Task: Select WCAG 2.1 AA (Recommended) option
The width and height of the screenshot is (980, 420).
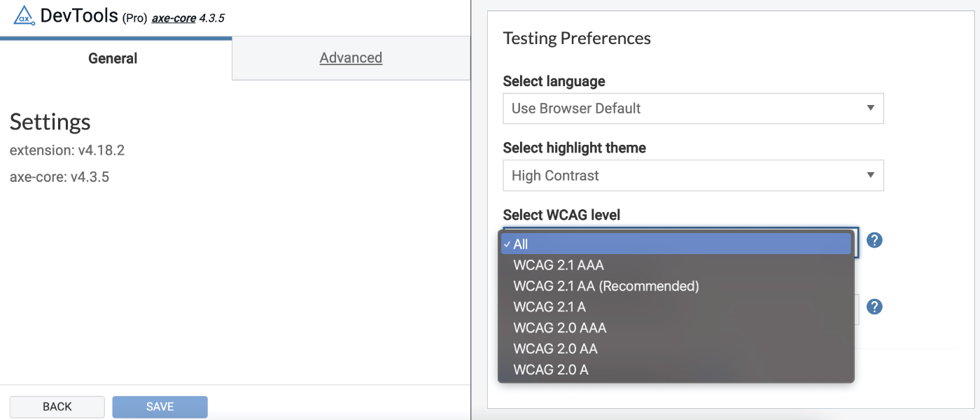Action: [606, 286]
